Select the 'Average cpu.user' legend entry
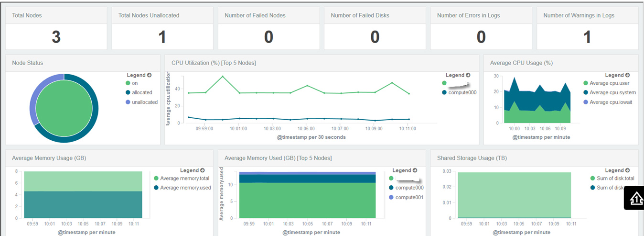The width and height of the screenshot is (644, 236). (606, 83)
